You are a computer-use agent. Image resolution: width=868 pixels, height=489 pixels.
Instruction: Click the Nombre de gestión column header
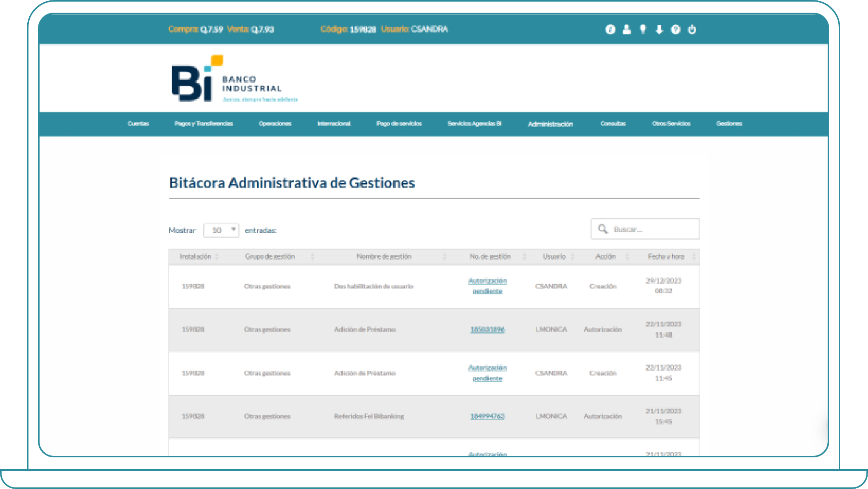tap(384, 257)
